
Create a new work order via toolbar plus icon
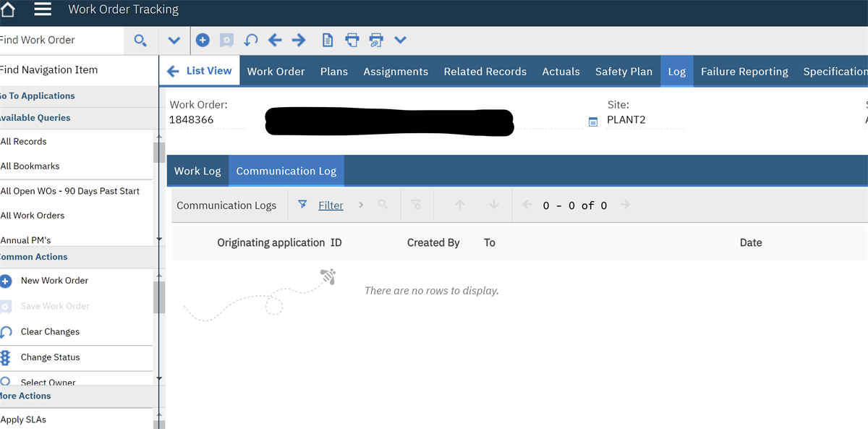click(x=203, y=40)
